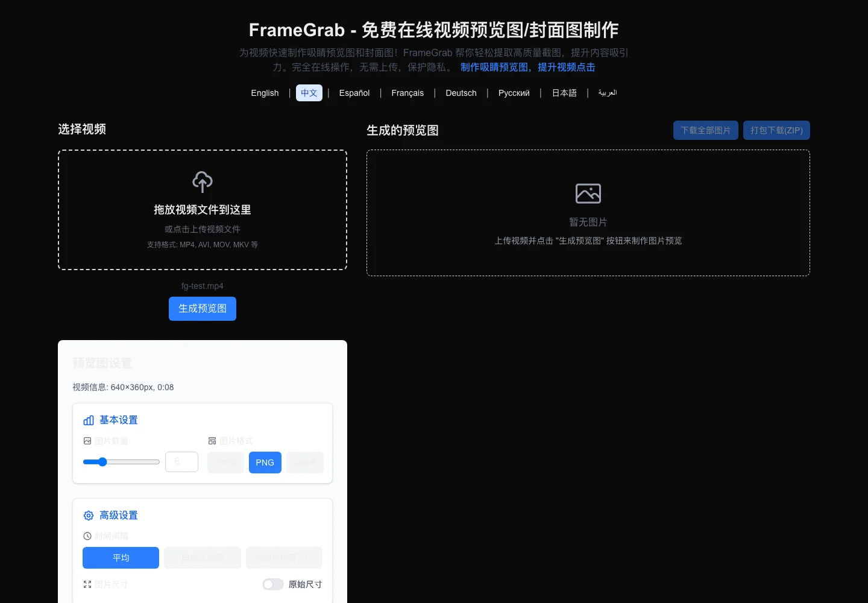This screenshot has height=603, width=868.
Task: Click the 图片数量 slider handle
Action: (x=102, y=462)
